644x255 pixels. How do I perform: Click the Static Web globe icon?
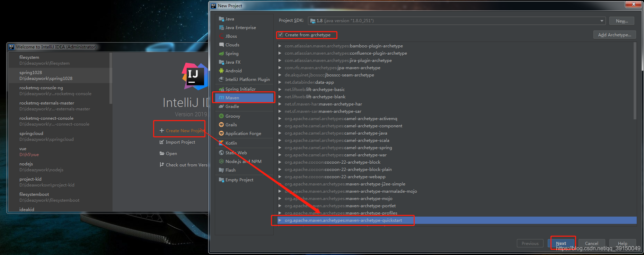point(221,153)
